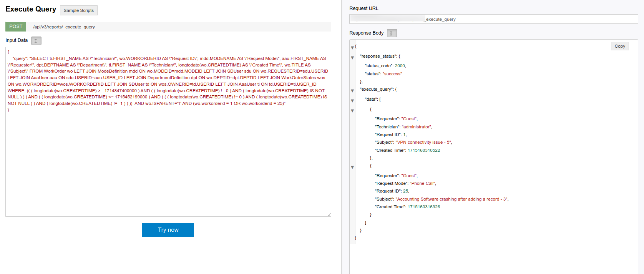Click the Request URL field
The height and width of the screenshot is (274, 644).
click(x=493, y=19)
